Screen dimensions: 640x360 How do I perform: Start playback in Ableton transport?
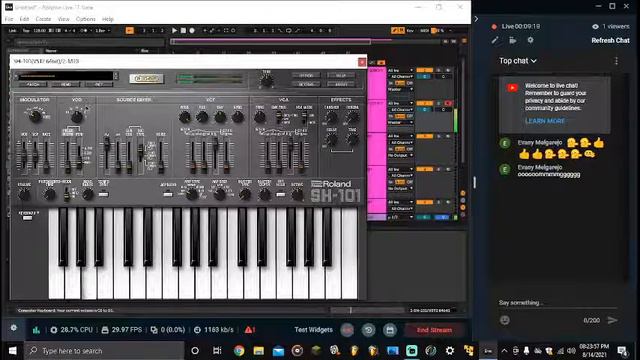[175, 30]
